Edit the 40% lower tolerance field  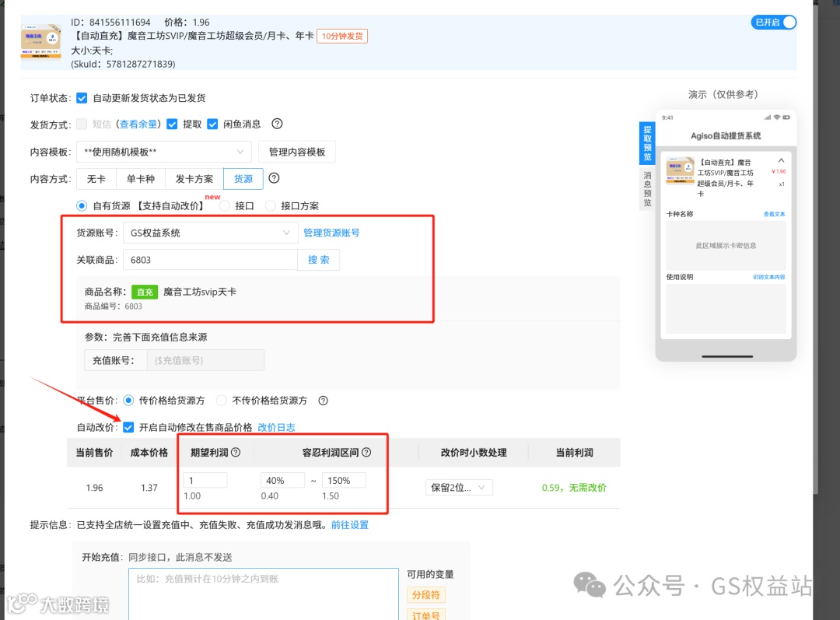point(283,480)
